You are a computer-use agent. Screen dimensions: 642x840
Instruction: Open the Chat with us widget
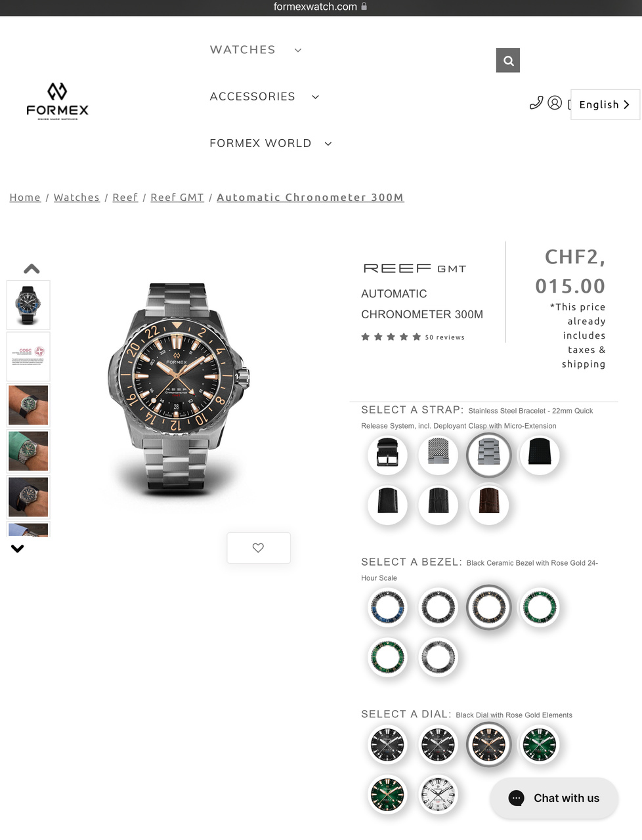(554, 798)
